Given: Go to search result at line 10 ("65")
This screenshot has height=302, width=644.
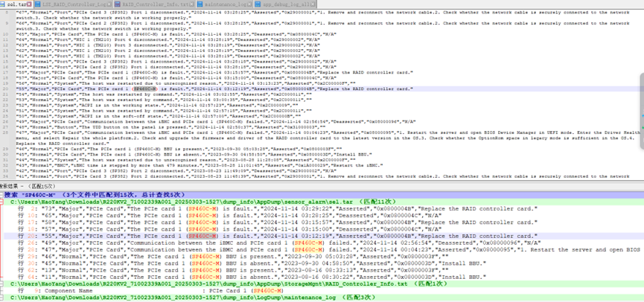Looking at the screenshot, I should coord(229,216).
